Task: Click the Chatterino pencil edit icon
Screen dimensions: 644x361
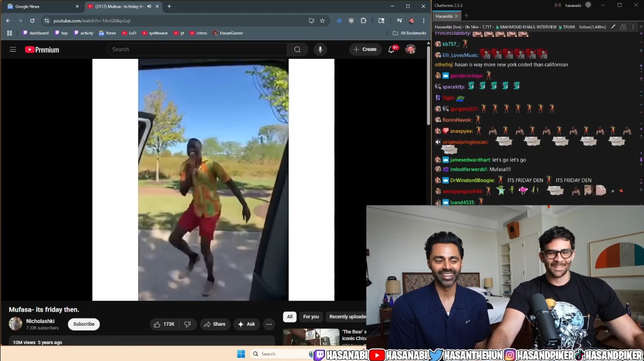Action: [x=613, y=27]
